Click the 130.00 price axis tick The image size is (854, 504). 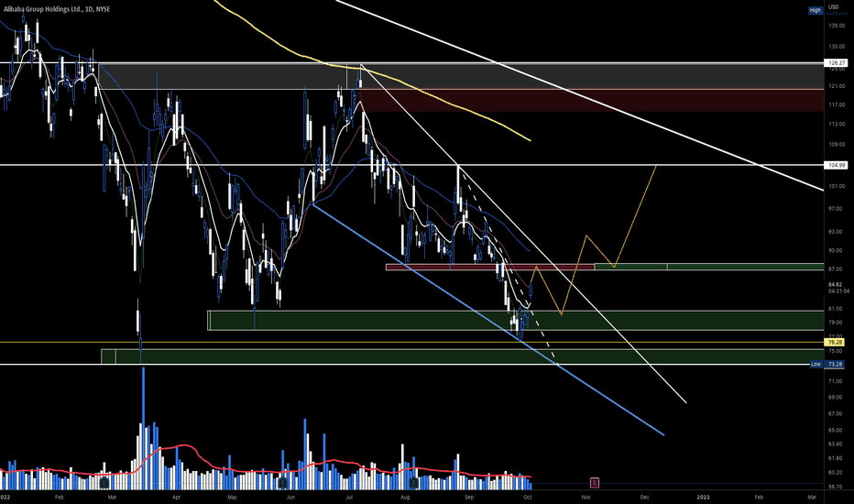(836, 47)
